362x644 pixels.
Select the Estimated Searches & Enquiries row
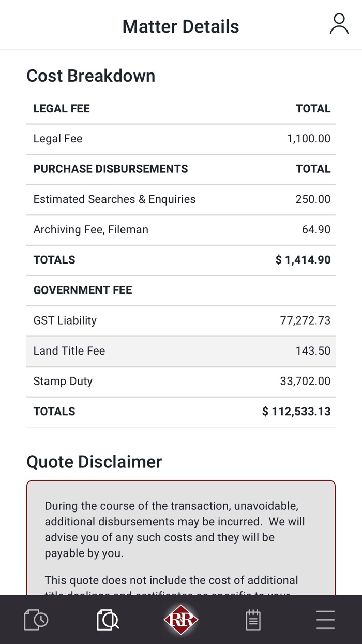click(x=181, y=199)
